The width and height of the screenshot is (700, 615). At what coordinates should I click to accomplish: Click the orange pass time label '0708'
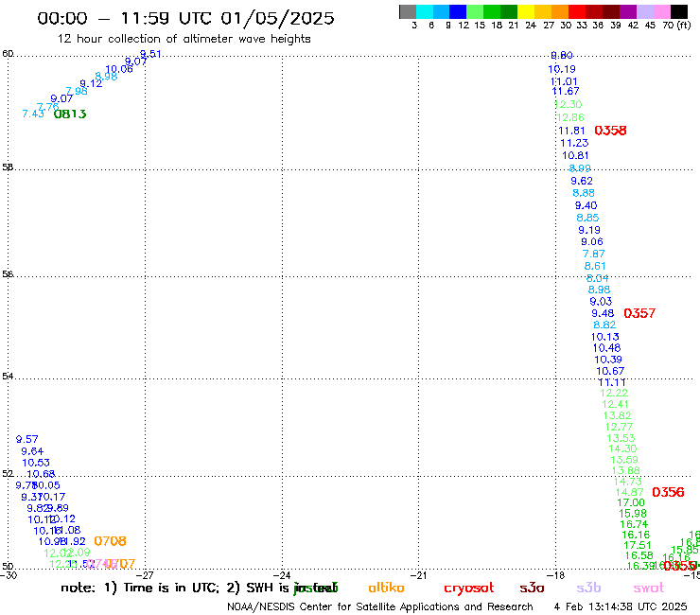click(110, 541)
